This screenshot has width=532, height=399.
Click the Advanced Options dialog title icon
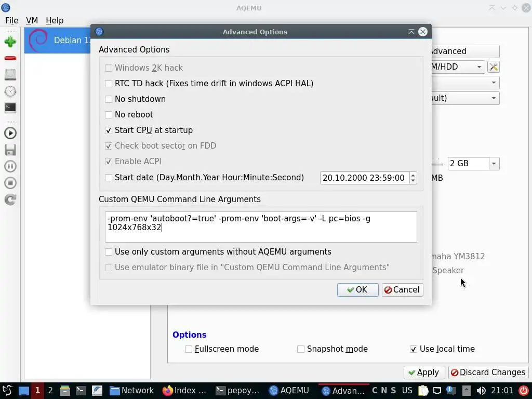tap(99, 32)
